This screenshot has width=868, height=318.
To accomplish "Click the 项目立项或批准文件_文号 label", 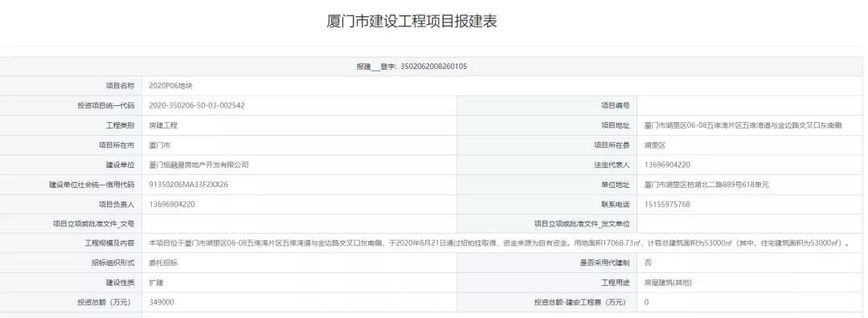I will click(x=93, y=224).
